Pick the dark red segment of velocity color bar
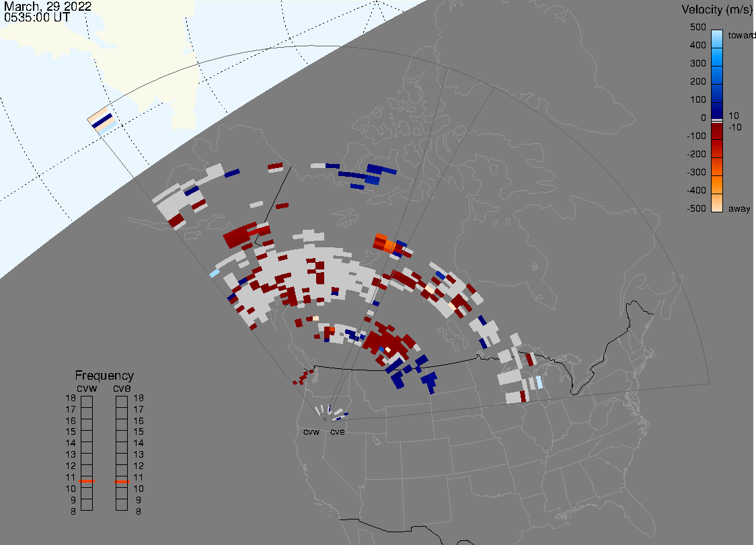Image resolution: width=756 pixels, height=545 pixels. (x=717, y=131)
